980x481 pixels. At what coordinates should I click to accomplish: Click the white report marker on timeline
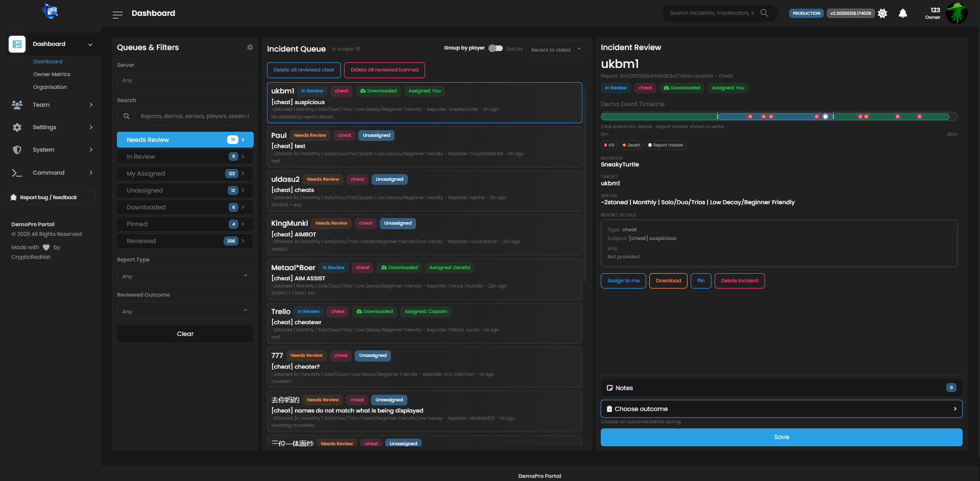pos(825,117)
